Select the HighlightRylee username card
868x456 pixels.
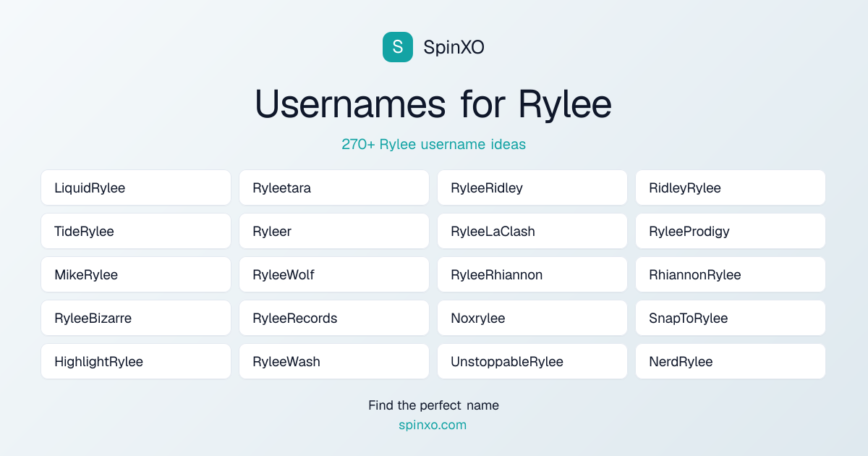tap(136, 361)
